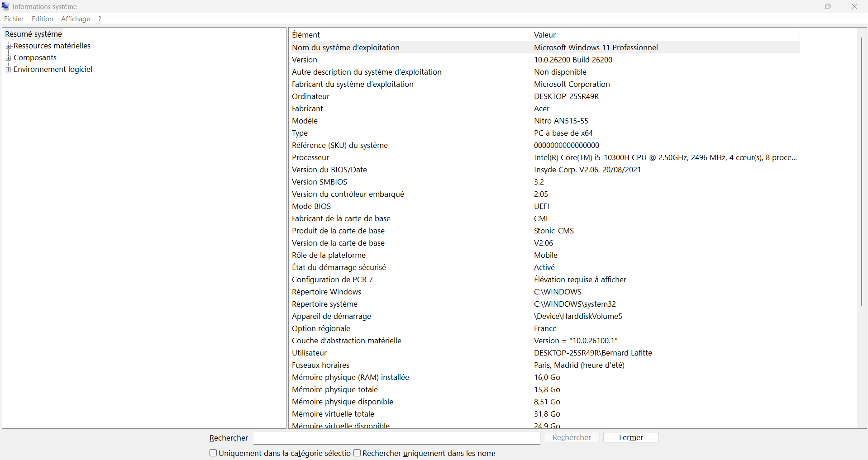Click the Rechercher search button

(x=572, y=437)
